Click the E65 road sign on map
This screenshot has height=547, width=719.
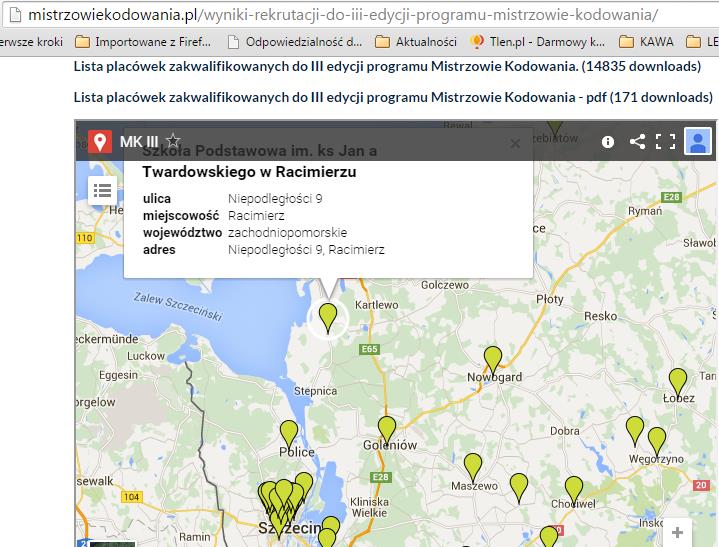pos(370,349)
